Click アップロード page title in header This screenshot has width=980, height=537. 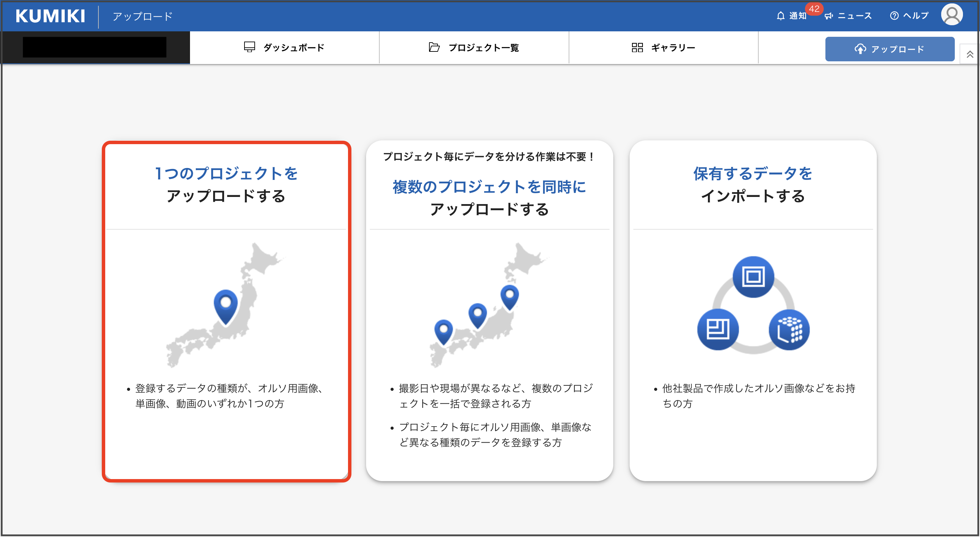(143, 16)
